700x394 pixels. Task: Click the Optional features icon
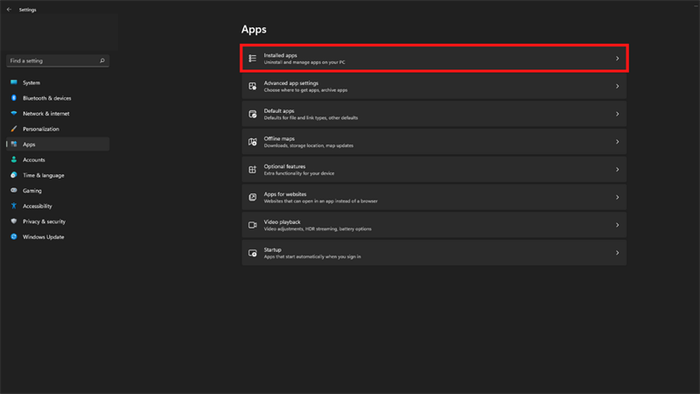pos(253,170)
